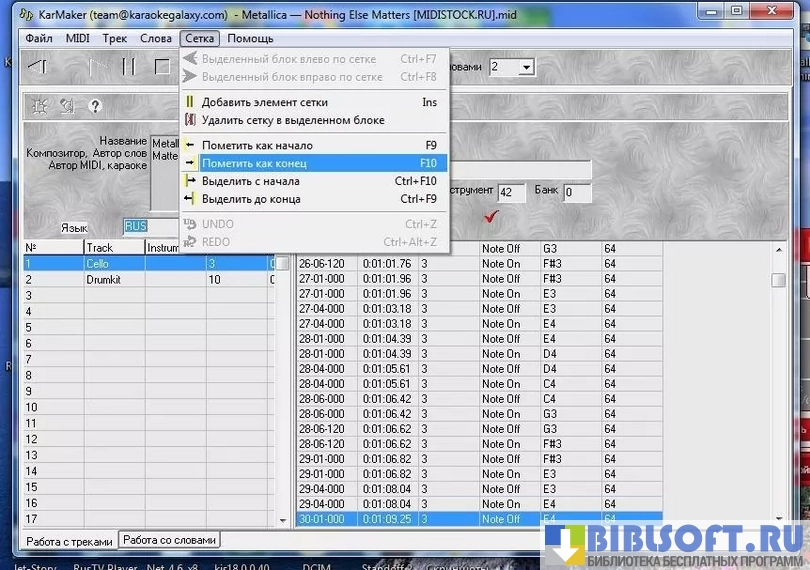Click the 'Банк' input field
The width and height of the screenshot is (810, 570).
576,192
